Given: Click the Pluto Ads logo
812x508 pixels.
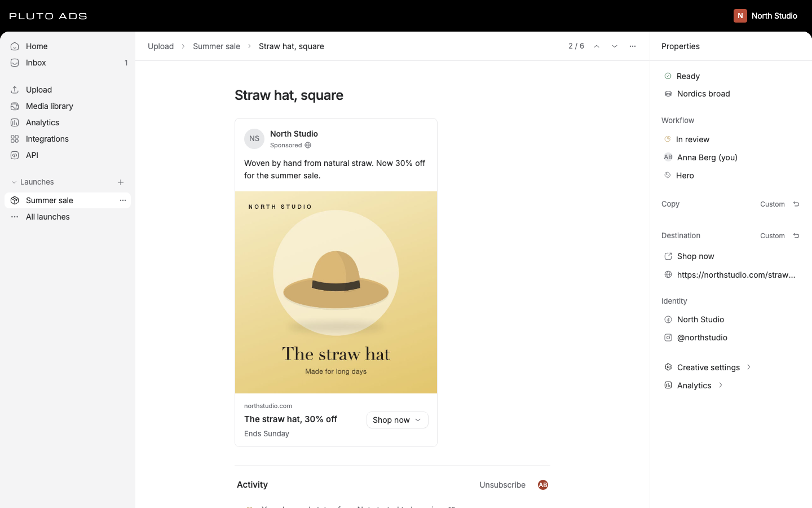Looking at the screenshot, I should coord(48,16).
